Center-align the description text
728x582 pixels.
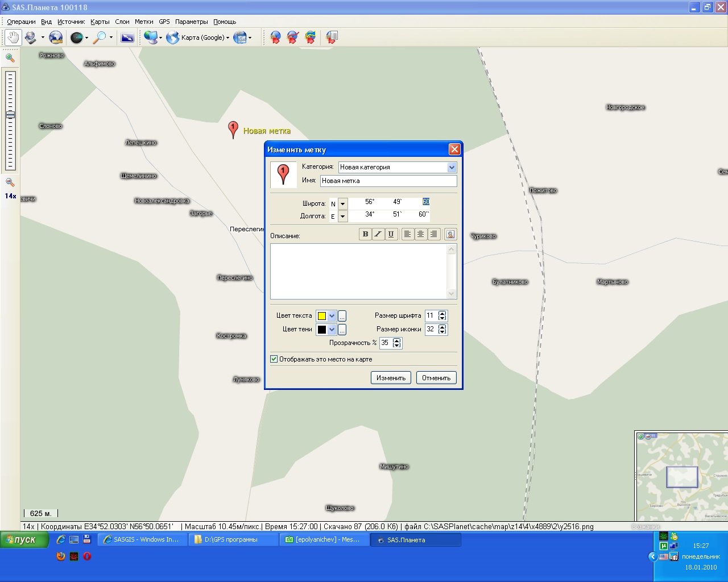pyautogui.click(x=420, y=234)
